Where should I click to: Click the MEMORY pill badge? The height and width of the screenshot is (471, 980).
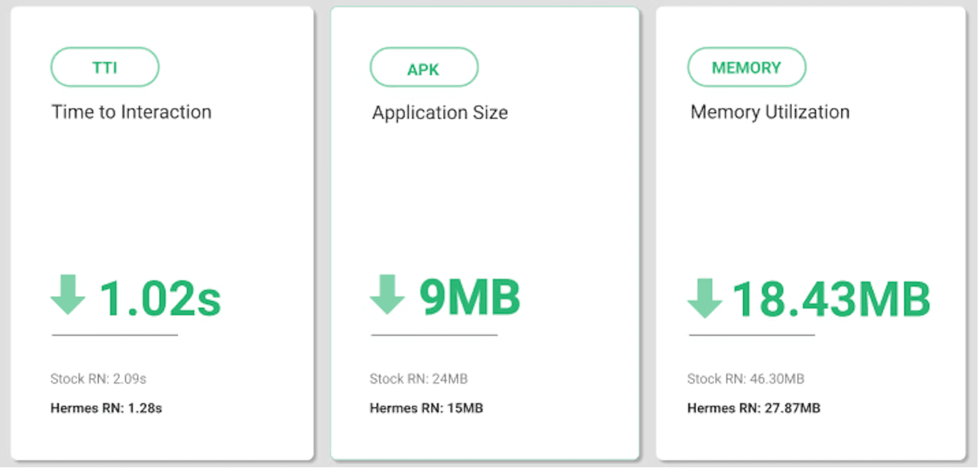click(746, 67)
